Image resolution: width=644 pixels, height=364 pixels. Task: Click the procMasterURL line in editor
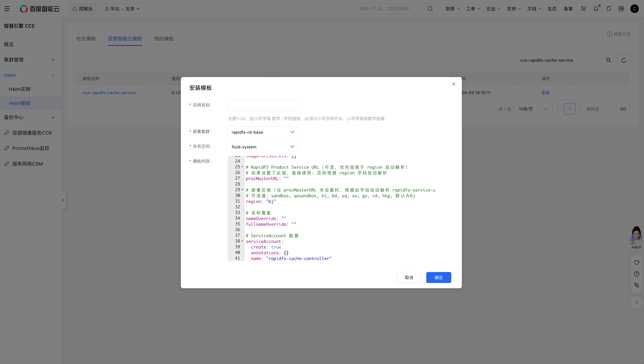pos(267,178)
